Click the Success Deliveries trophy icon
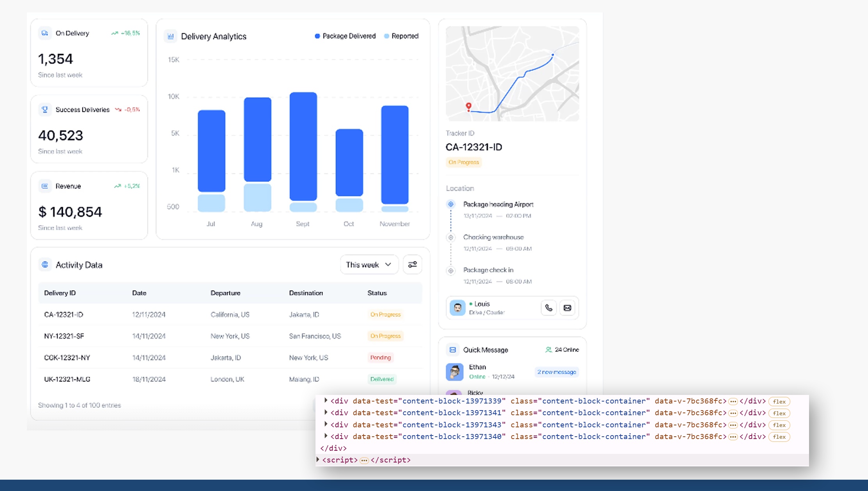The width and height of the screenshot is (868, 491). point(45,110)
